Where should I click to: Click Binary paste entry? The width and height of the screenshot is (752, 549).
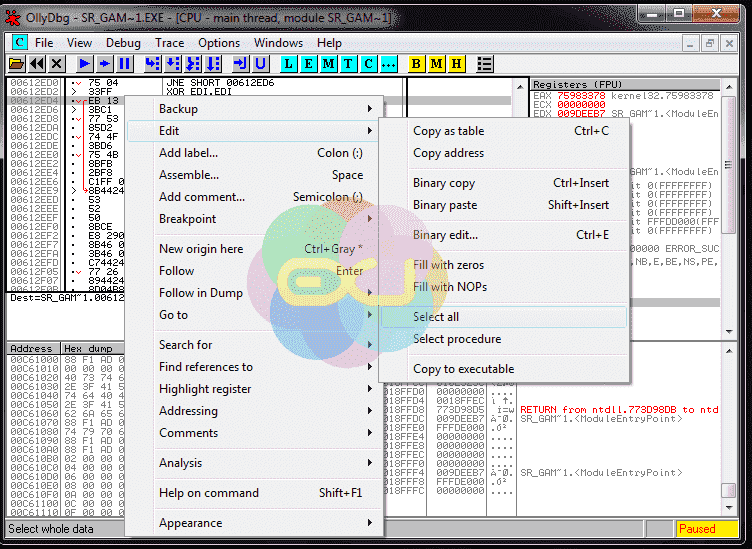(x=504, y=205)
